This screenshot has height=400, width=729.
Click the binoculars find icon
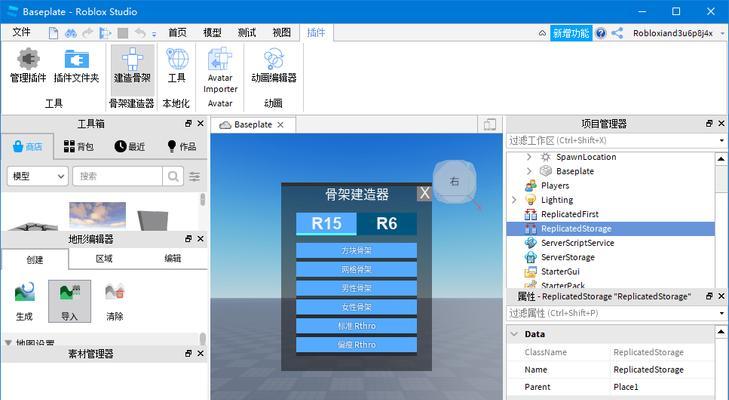tap(71, 33)
